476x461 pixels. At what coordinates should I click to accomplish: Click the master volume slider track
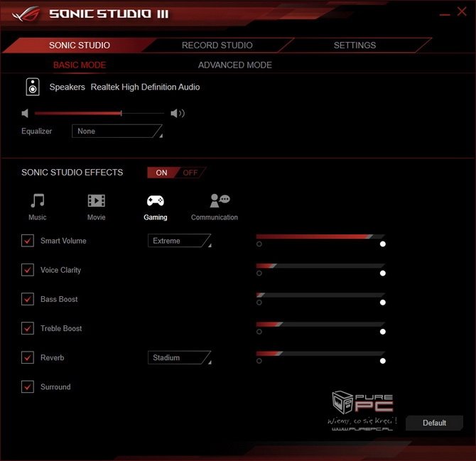[99, 114]
